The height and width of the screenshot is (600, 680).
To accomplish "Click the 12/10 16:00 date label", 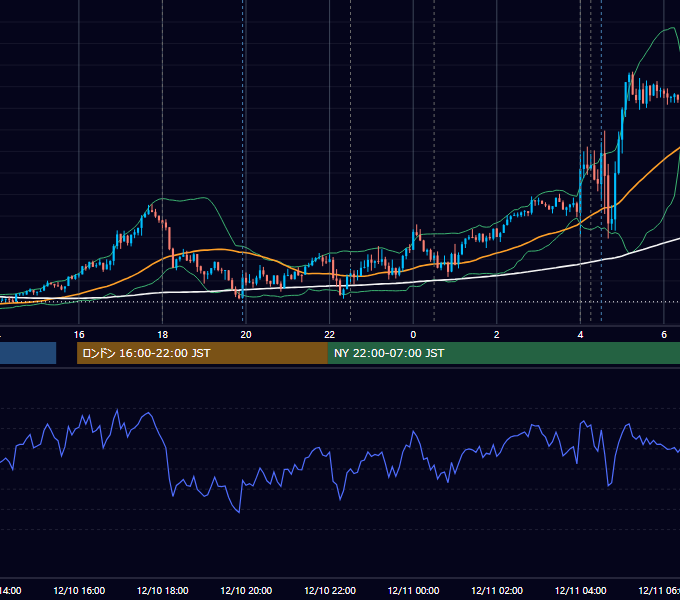I will [79, 591].
